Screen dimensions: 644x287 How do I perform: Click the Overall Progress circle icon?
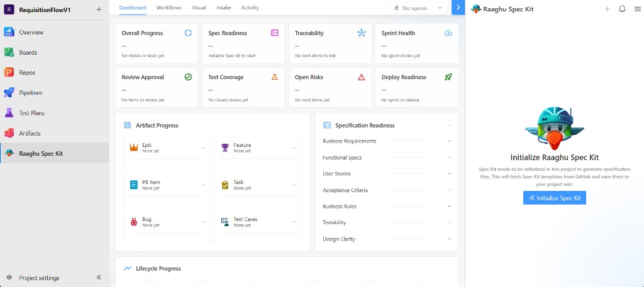pos(188,33)
